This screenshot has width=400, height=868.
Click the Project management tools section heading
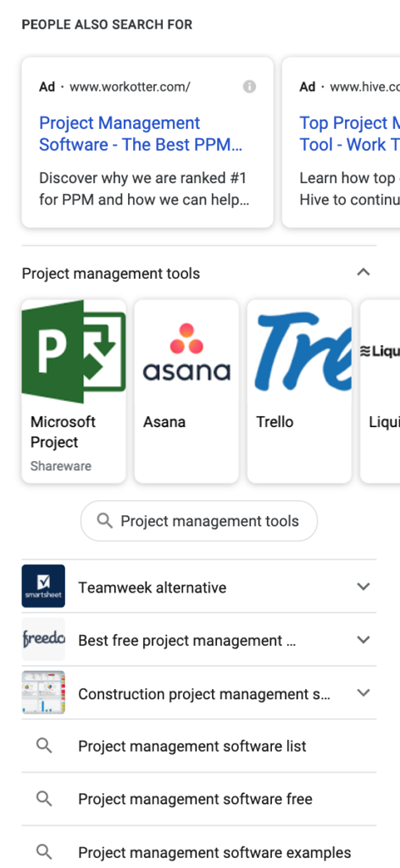click(x=111, y=273)
